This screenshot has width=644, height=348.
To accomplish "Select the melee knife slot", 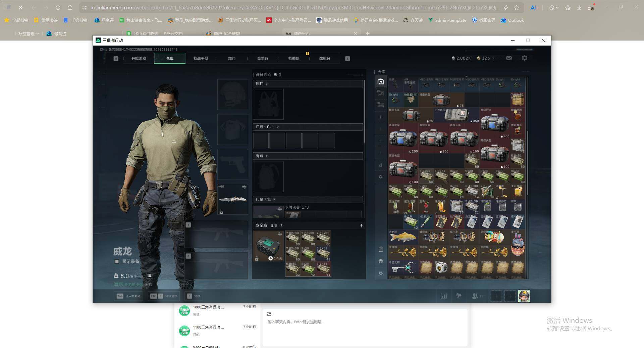I will click(233, 199).
